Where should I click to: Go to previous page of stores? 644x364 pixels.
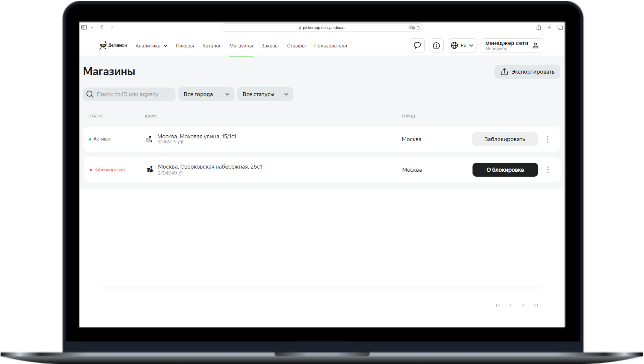pos(511,305)
